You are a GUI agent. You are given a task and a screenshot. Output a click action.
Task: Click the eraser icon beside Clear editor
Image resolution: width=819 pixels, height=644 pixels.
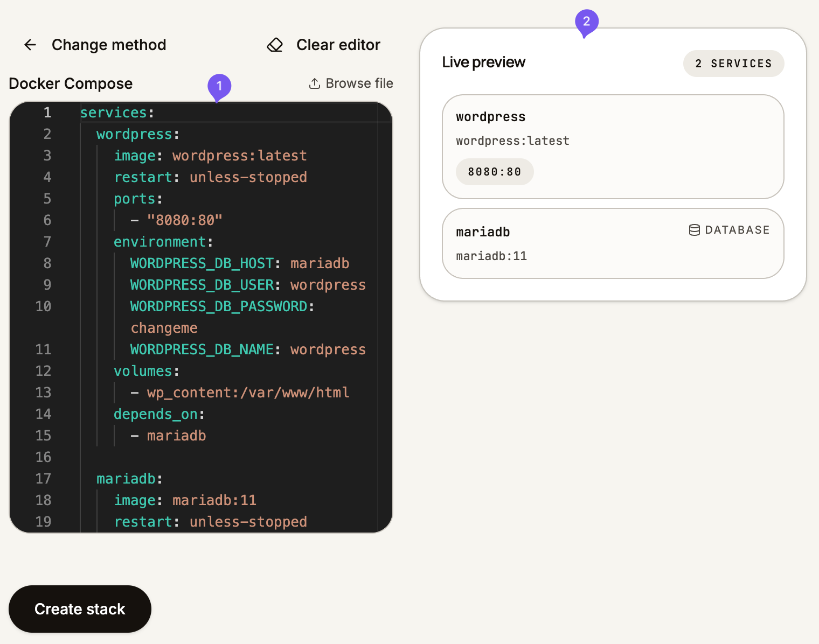click(275, 45)
